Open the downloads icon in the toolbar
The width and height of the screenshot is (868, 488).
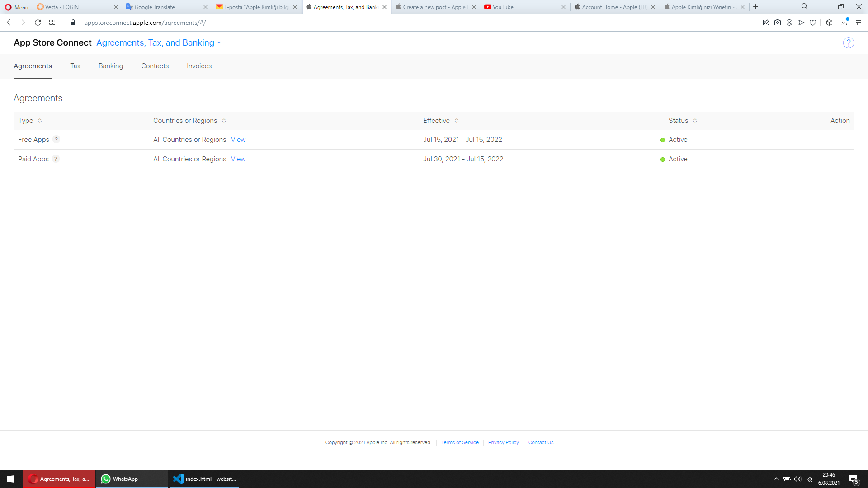844,23
